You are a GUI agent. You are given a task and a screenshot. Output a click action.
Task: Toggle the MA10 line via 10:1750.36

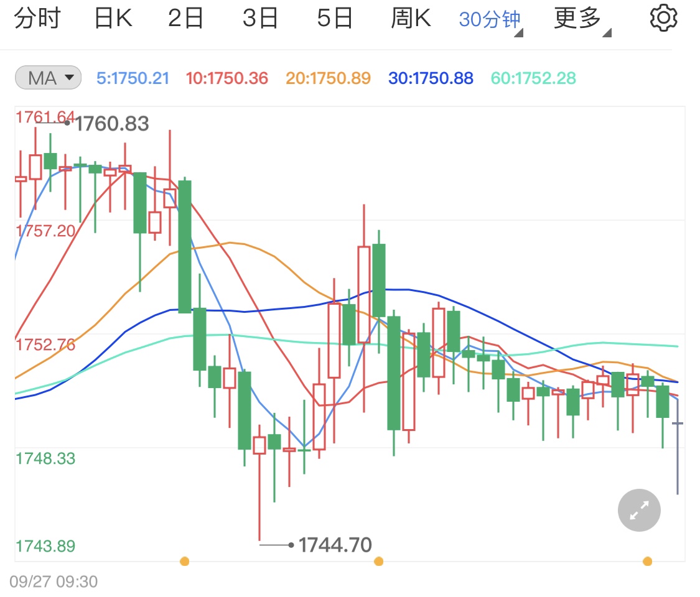pos(226,77)
